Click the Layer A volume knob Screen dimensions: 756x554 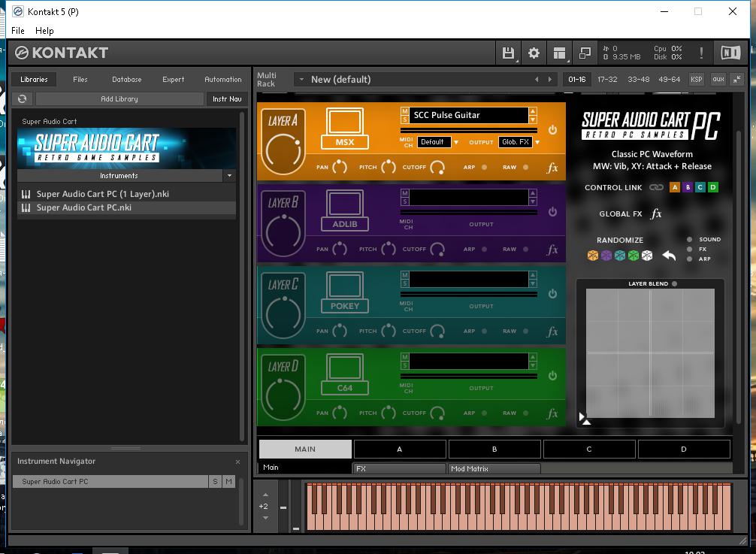[283, 151]
